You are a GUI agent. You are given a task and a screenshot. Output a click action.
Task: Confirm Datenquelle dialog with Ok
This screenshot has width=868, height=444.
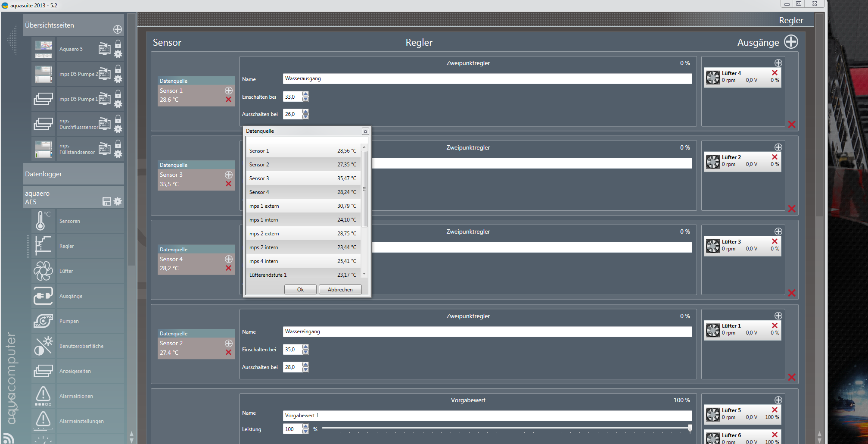click(300, 290)
